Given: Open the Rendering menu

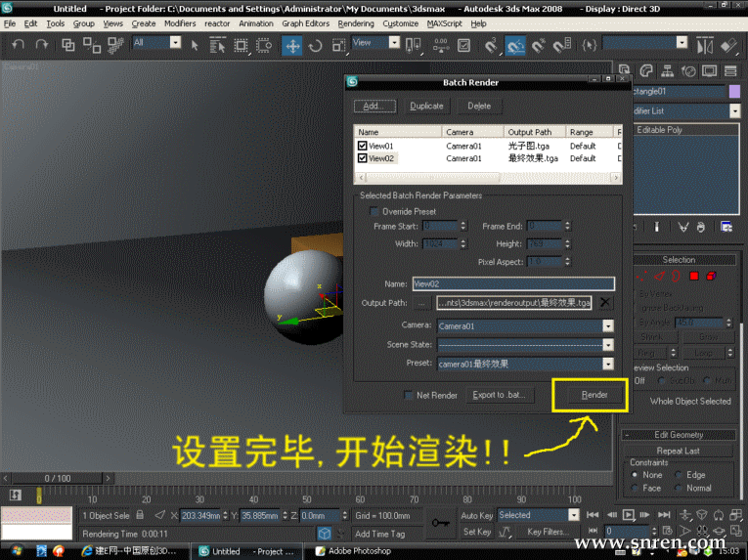Looking at the screenshot, I should (356, 23).
